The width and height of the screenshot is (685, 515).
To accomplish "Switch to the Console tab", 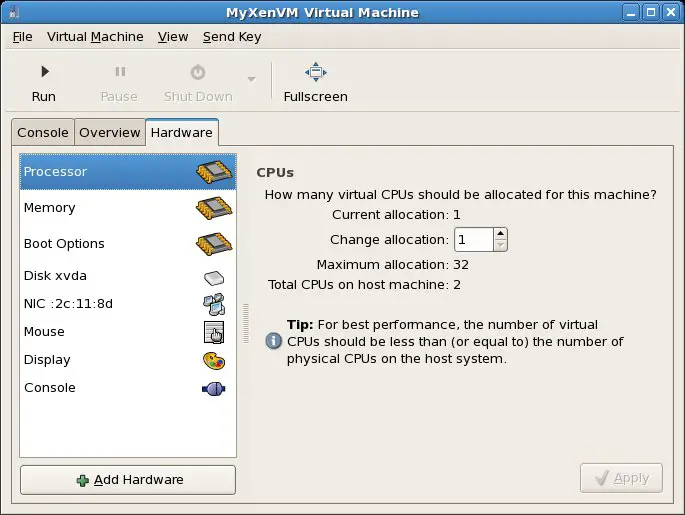I will pyautogui.click(x=43, y=132).
